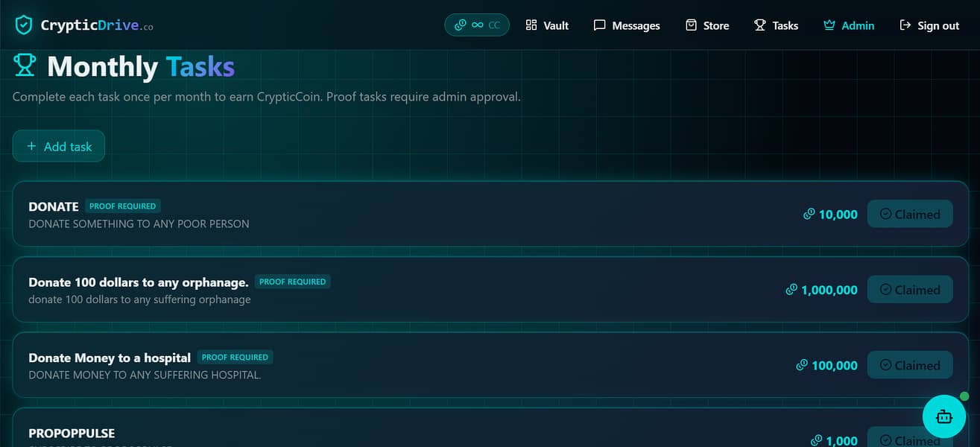The height and width of the screenshot is (447, 980).
Task: Click the PROOF REQUIRED badge on orphanage task
Action: (x=292, y=282)
